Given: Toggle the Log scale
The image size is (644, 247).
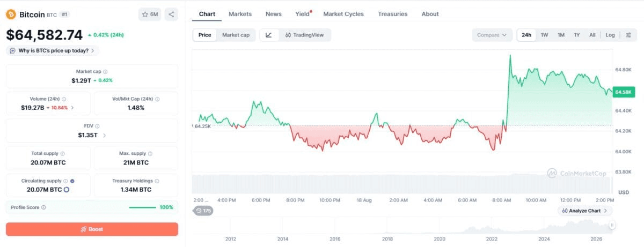Looking at the screenshot, I should pyautogui.click(x=610, y=35).
